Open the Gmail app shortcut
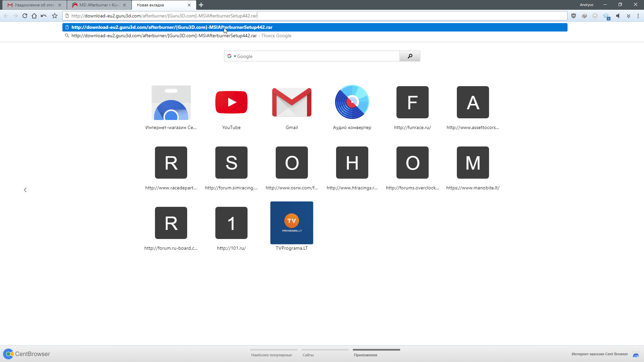 (x=291, y=102)
